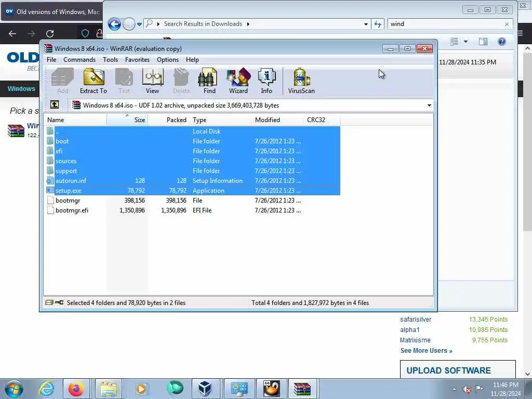
Task: Click See More Users link
Action: click(426, 351)
